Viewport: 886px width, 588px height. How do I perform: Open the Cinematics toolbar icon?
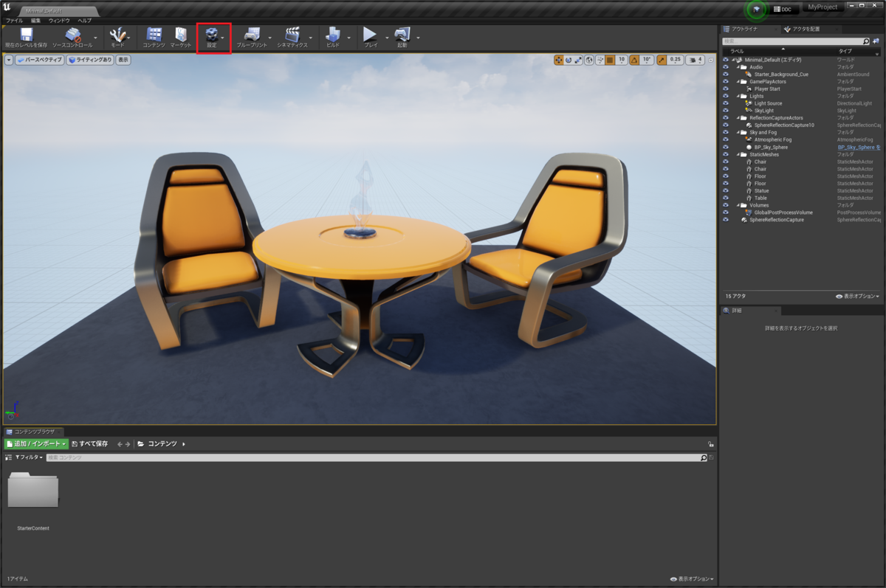point(292,35)
